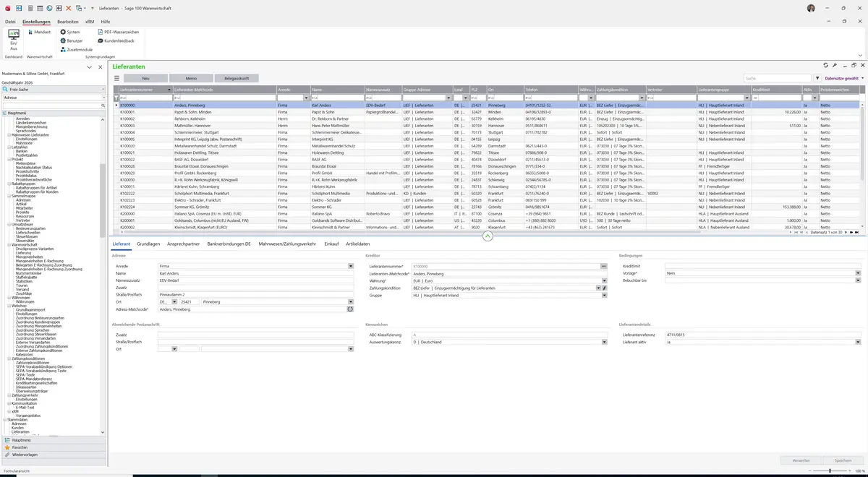This screenshot has height=477, width=868.
Task: Open the Lieferant aktiv dropdown
Action: click(x=858, y=342)
